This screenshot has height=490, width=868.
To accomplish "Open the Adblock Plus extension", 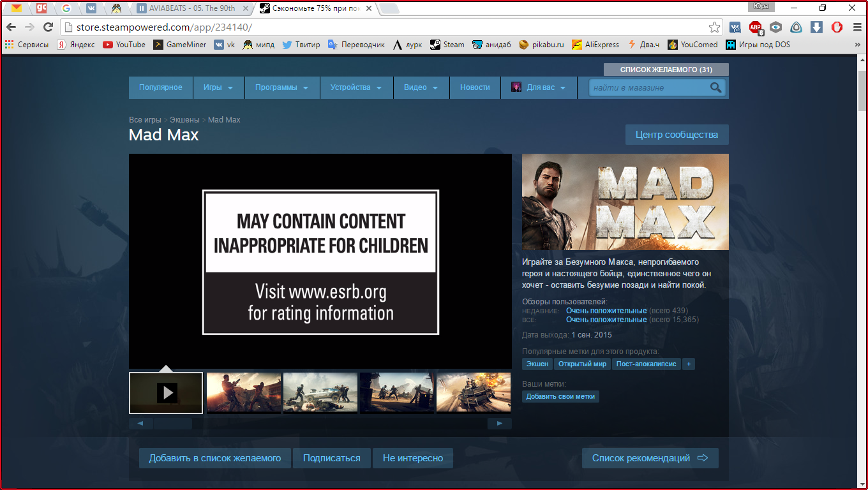I will click(x=756, y=27).
